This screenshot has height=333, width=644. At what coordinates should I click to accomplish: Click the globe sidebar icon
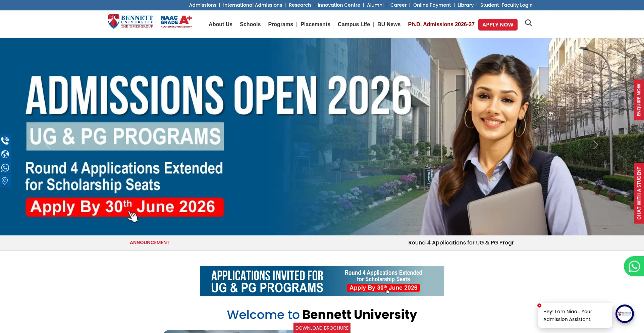click(x=5, y=154)
